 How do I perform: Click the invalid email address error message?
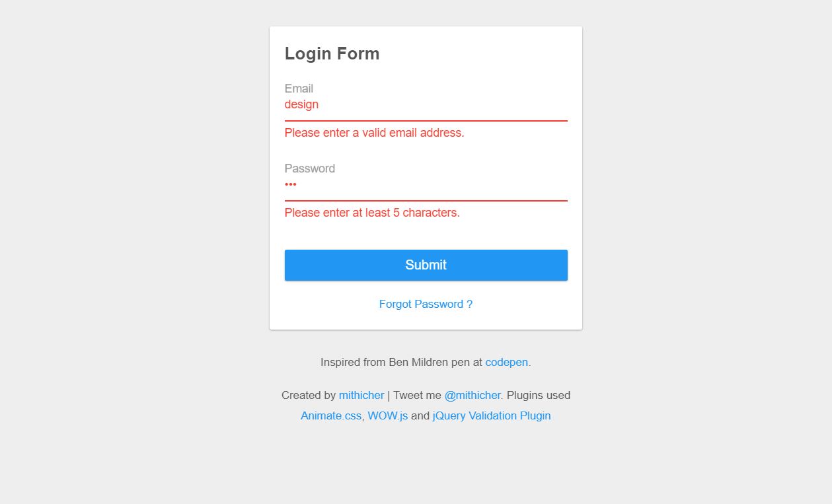pyautogui.click(x=374, y=133)
